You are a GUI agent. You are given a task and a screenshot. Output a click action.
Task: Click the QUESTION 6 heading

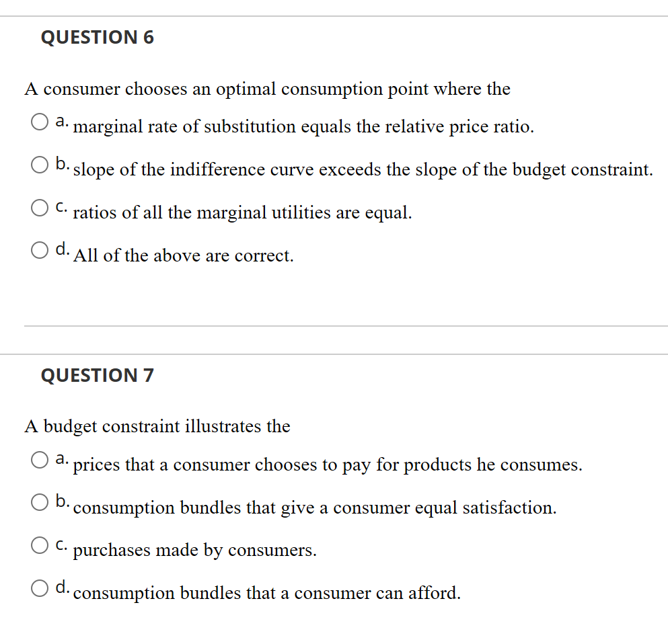pyautogui.click(x=98, y=38)
